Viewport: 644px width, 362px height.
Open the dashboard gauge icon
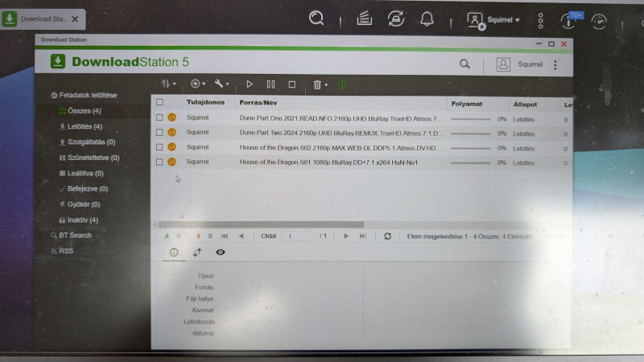pos(599,22)
